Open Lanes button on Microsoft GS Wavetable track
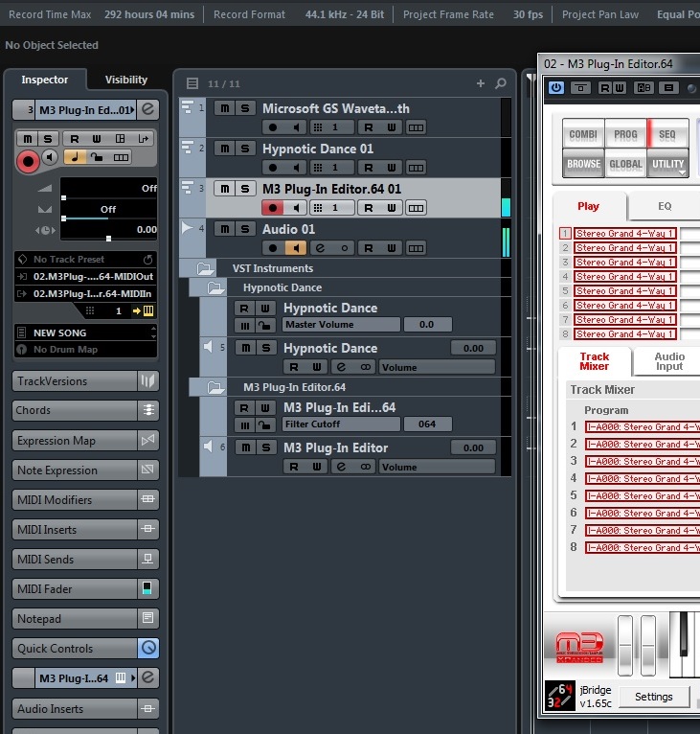Viewport: 700px width, 734px height. tap(416, 127)
